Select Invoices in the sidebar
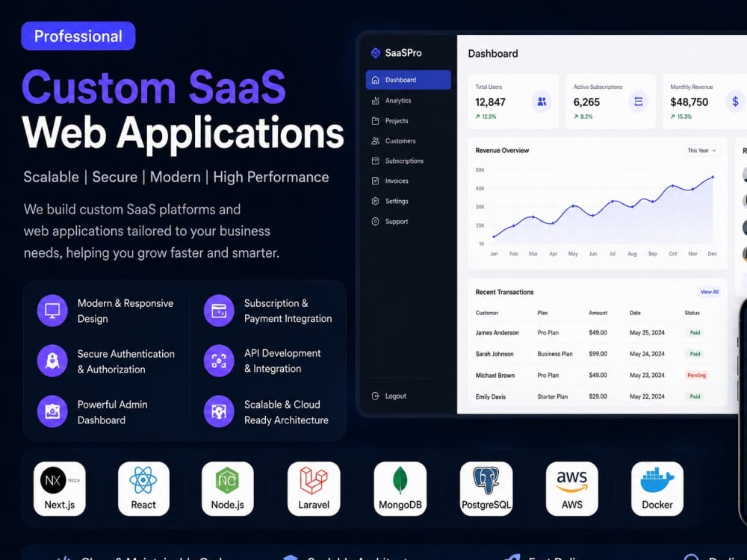The width and height of the screenshot is (747, 560). coord(397,181)
